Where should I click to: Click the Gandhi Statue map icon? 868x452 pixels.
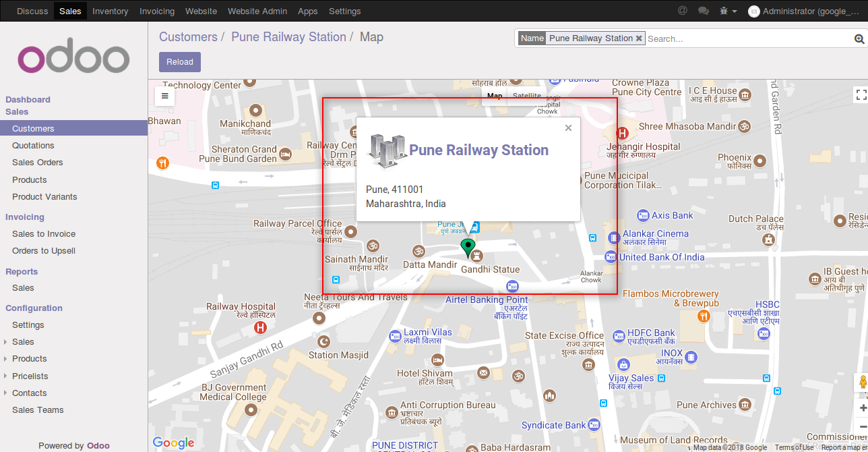(477, 256)
